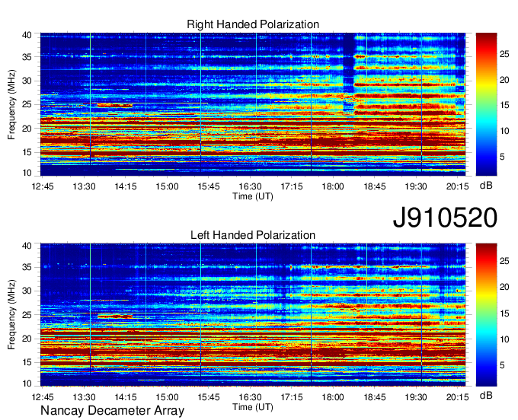
Task: Click 17:15 tick on Right Handed plot
Action: point(292,186)
